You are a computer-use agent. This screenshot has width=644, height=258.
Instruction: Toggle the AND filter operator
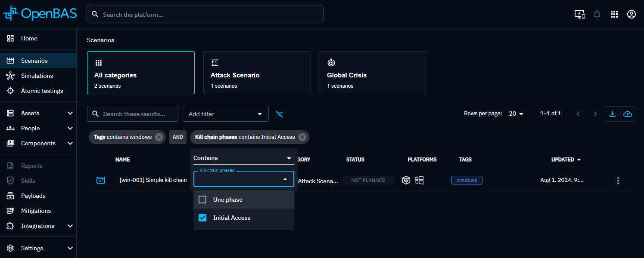(x=178, y=137)
